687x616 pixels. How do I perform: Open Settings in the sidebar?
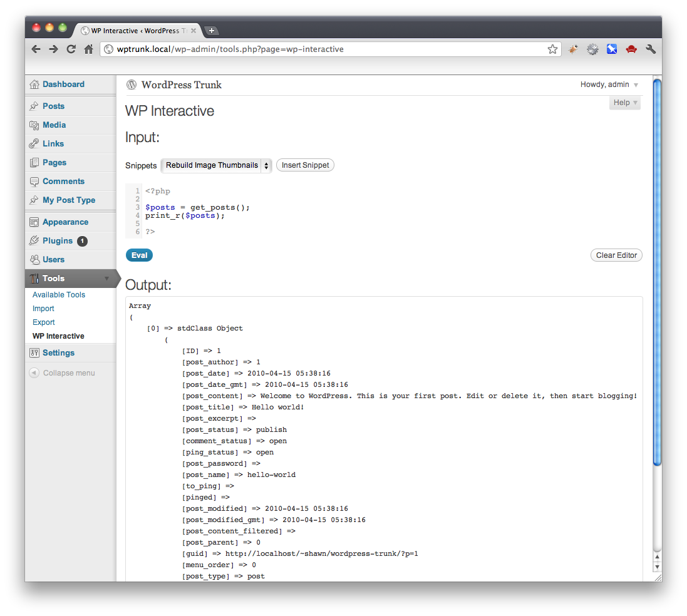58,353
